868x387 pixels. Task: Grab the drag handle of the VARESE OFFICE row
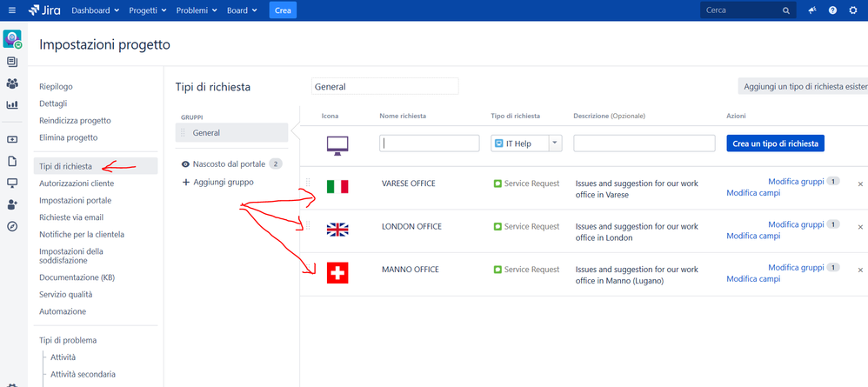(x=309, y=182)
